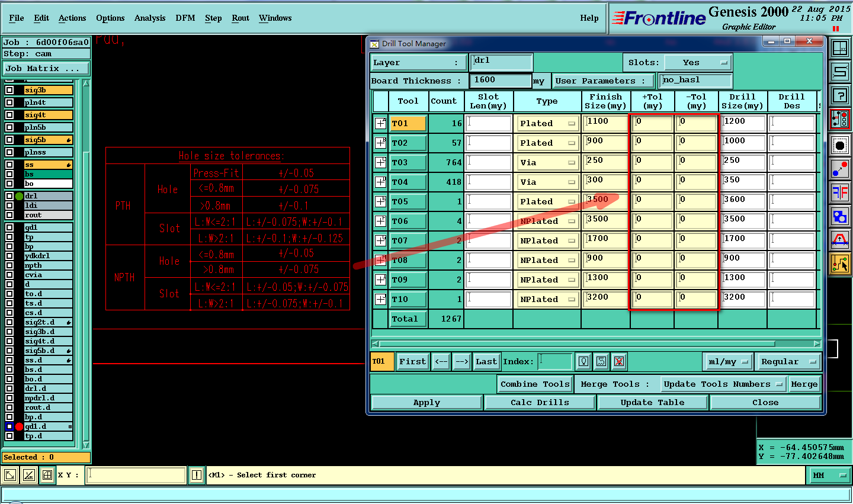Toggle the checkbox for layer sig3b
This screenshot has width=853, height=504.
9,90
